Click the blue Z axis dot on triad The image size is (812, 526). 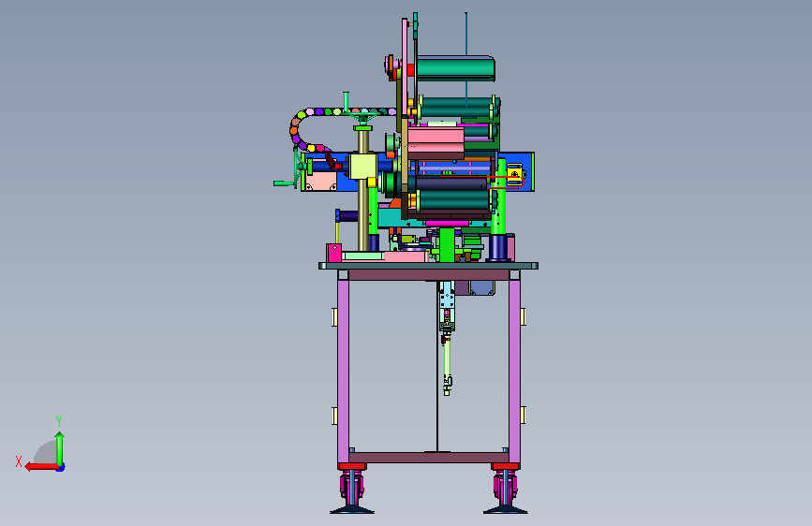(61, 467)
